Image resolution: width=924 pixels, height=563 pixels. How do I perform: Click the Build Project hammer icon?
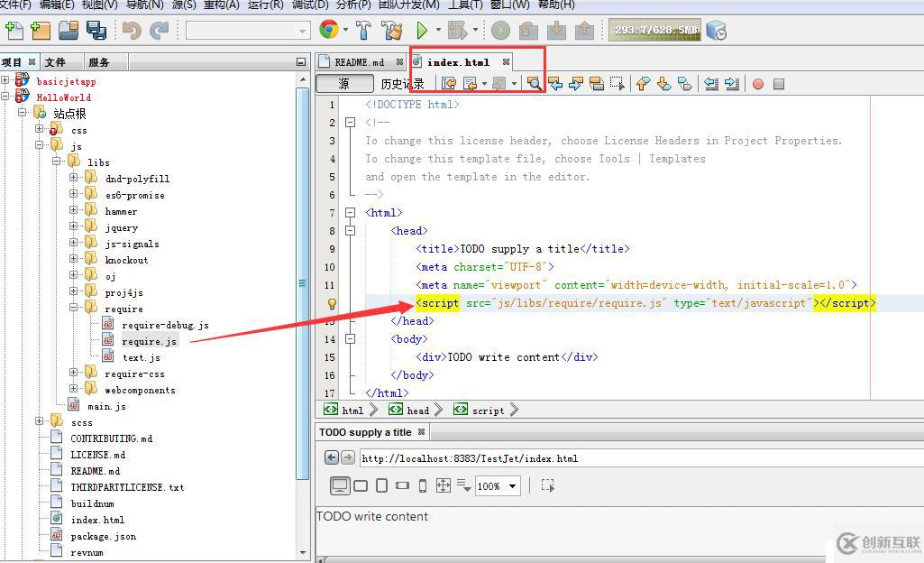363,30
